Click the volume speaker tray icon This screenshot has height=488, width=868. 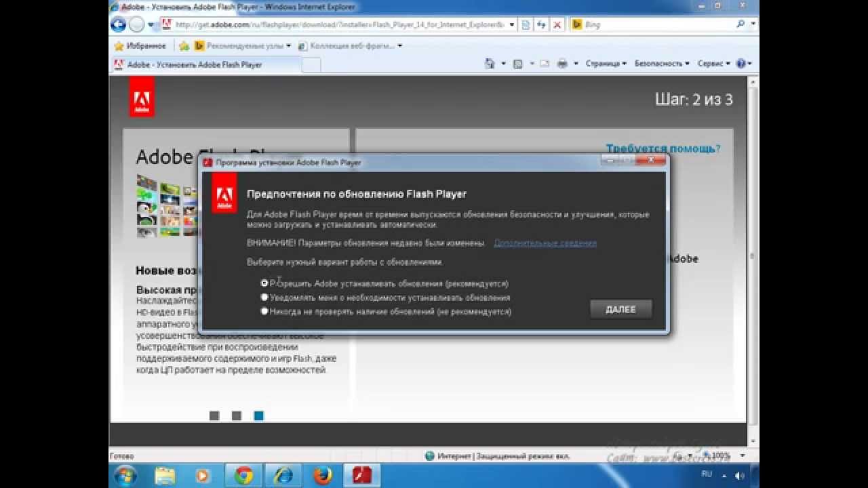739,475
